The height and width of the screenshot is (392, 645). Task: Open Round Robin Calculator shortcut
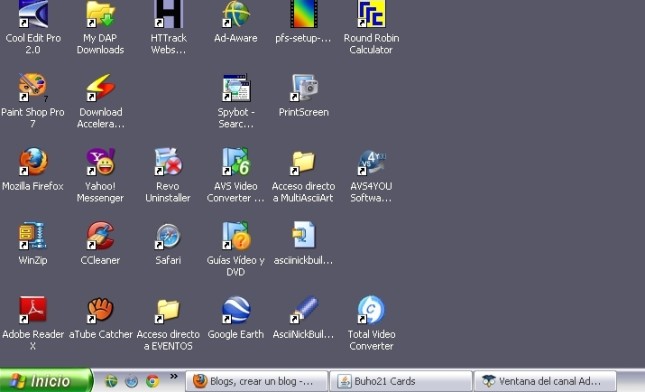pyautogui.click(x=371, y=14)
